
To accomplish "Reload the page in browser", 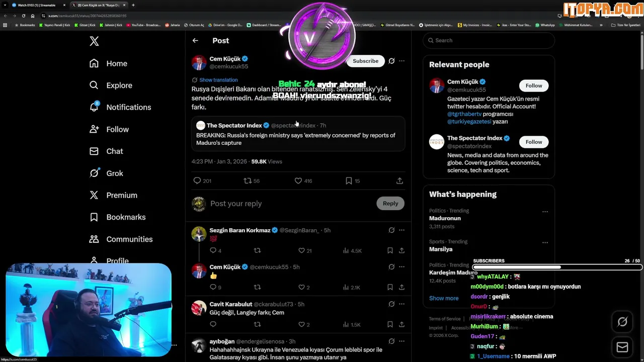I will click(x=24, y=16).
